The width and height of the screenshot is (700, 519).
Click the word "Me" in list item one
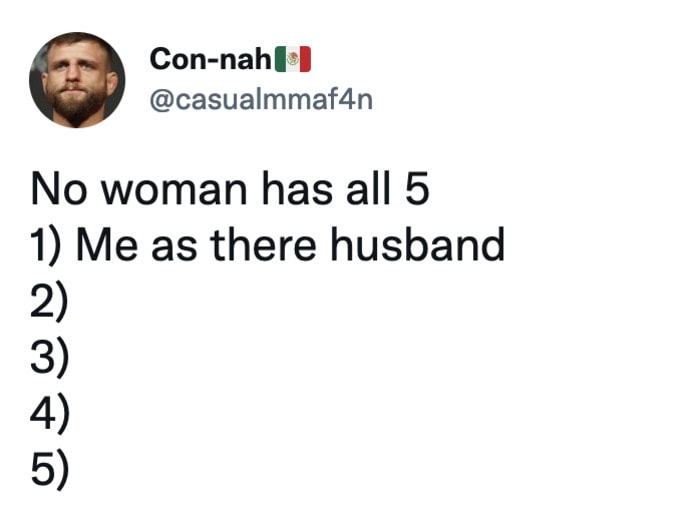(x=107, y=245)
